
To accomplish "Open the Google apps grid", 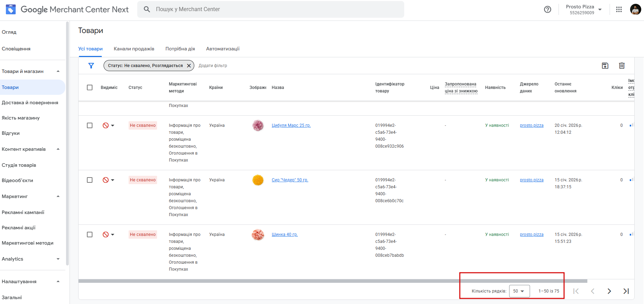I will click(x=619, y=10).
